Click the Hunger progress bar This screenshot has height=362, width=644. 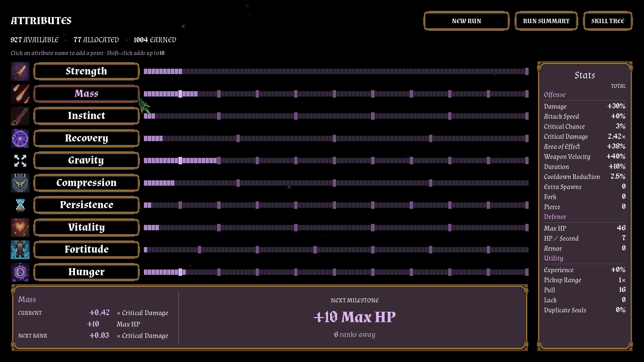(336, 272)
